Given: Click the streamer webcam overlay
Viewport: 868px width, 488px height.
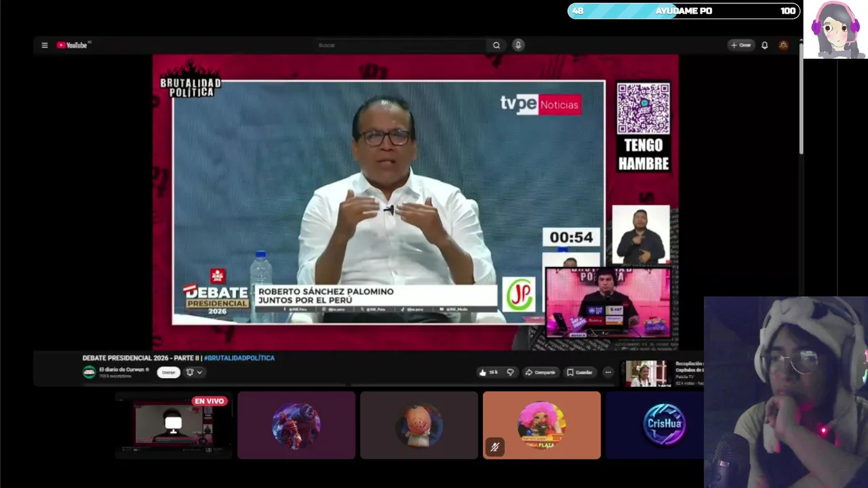Looking at the screenshot, I should click(x=786, y=392).
